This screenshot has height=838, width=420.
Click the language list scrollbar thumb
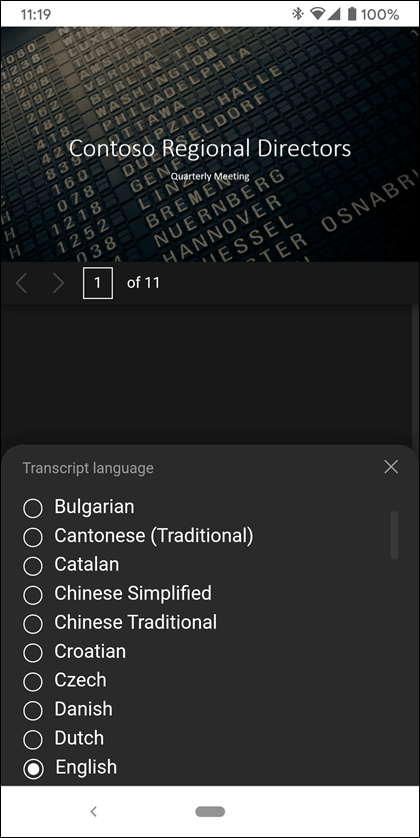(394, 535)
